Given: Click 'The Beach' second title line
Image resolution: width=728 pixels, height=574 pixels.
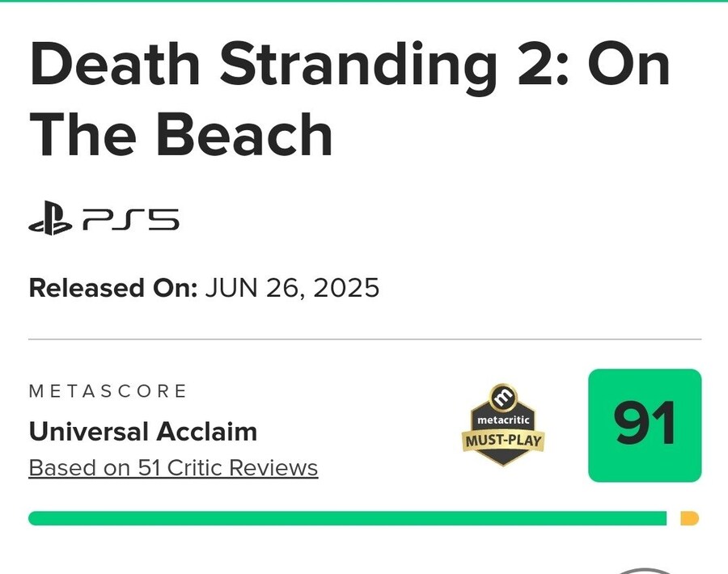Looking at the screenshot, I should (x=181, y=134).
